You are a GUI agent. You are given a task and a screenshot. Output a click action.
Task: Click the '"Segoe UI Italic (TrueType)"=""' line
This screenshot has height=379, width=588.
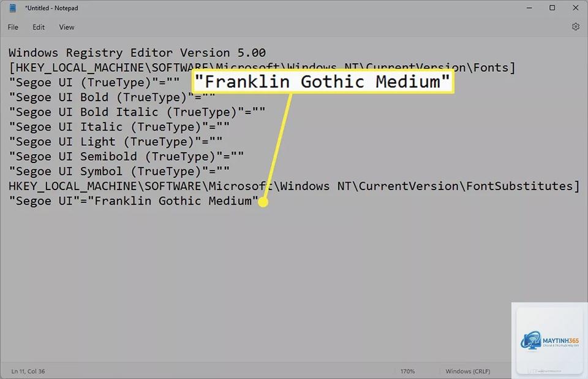point(119,127)
